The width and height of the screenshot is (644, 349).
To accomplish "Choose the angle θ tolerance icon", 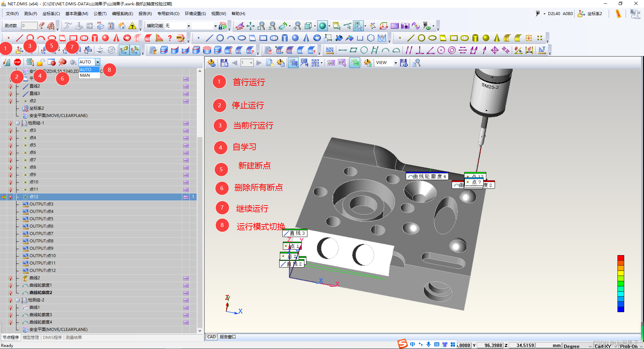I will point(518,50).
